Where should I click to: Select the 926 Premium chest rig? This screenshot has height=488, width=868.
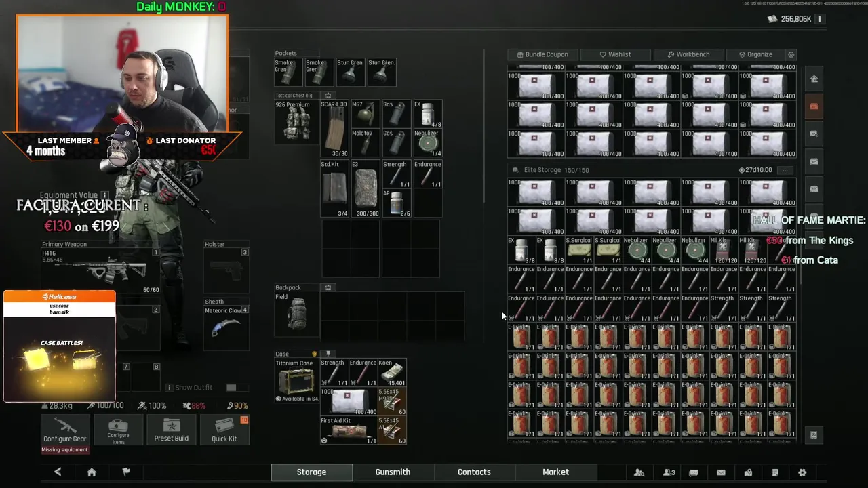point(296,122)
